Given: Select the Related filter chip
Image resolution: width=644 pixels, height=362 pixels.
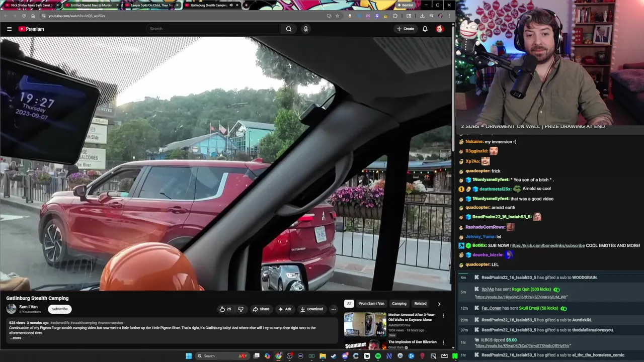Looking at the screenshot, I should click(x=420, y=304).
